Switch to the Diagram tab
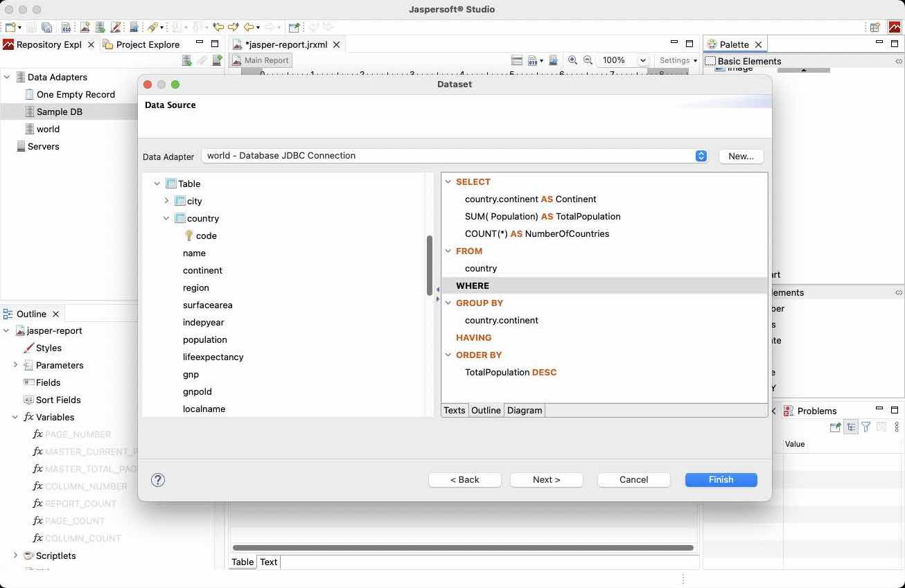Image resolution: width=905 pixels, height=588 pixels. click(x=525, y=410)
